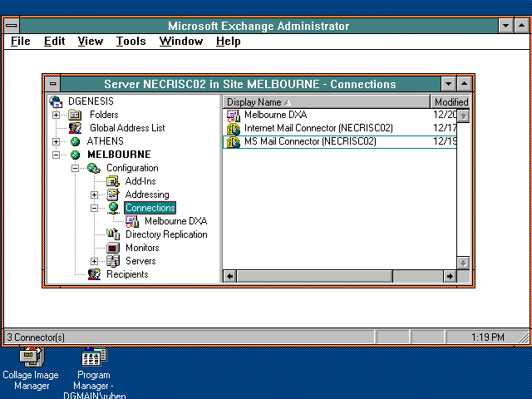The image size is (532, 399).
Task: Open the Collage Image Manager desktop icon
Action: (32, 357)
